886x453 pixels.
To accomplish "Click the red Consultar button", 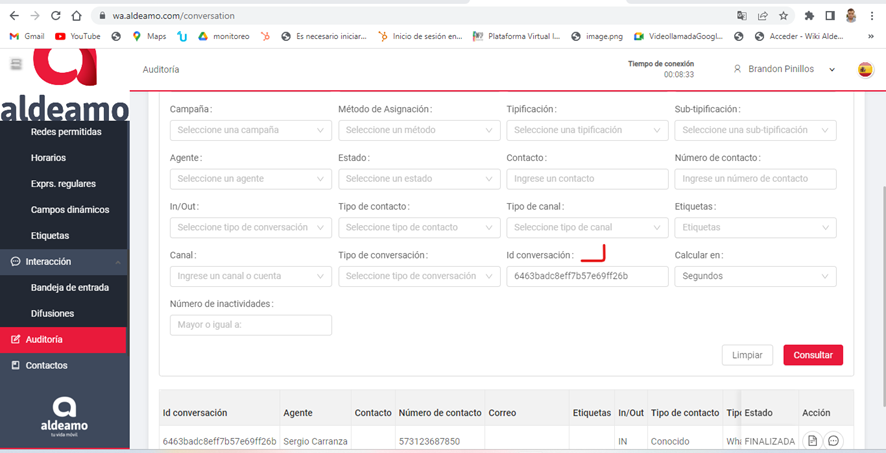I will click(x=813, y=355).
